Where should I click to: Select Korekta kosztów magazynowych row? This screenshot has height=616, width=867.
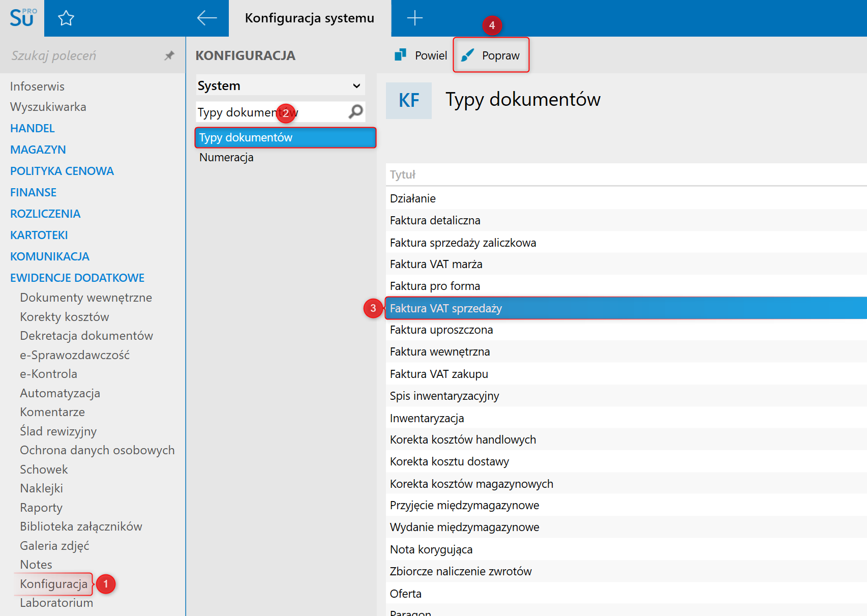[626, 484]
